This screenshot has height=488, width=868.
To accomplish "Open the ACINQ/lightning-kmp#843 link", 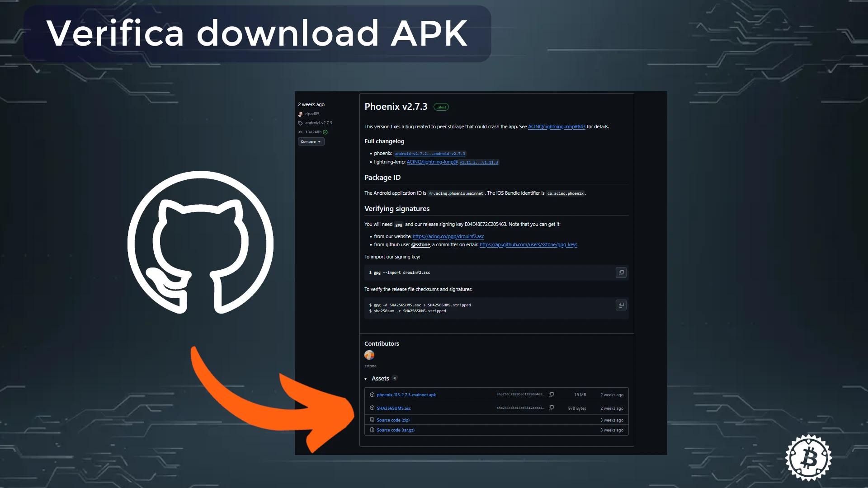I will [556, 127].
